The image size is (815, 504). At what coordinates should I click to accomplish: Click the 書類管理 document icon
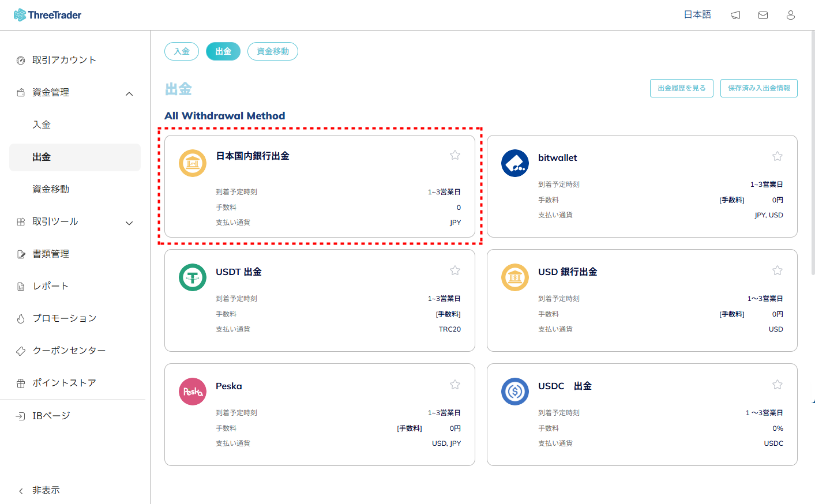click(x=21, y=254)
